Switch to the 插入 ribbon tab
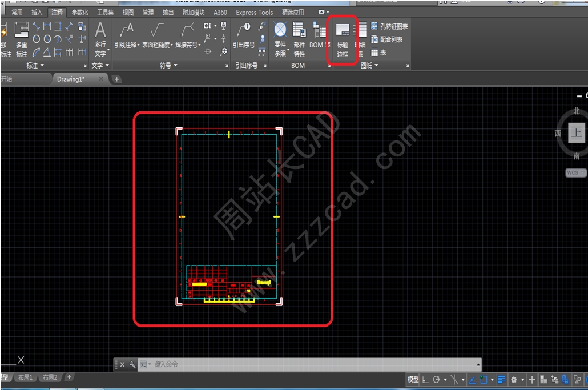The image size is (588, 390). click(37, 13)
